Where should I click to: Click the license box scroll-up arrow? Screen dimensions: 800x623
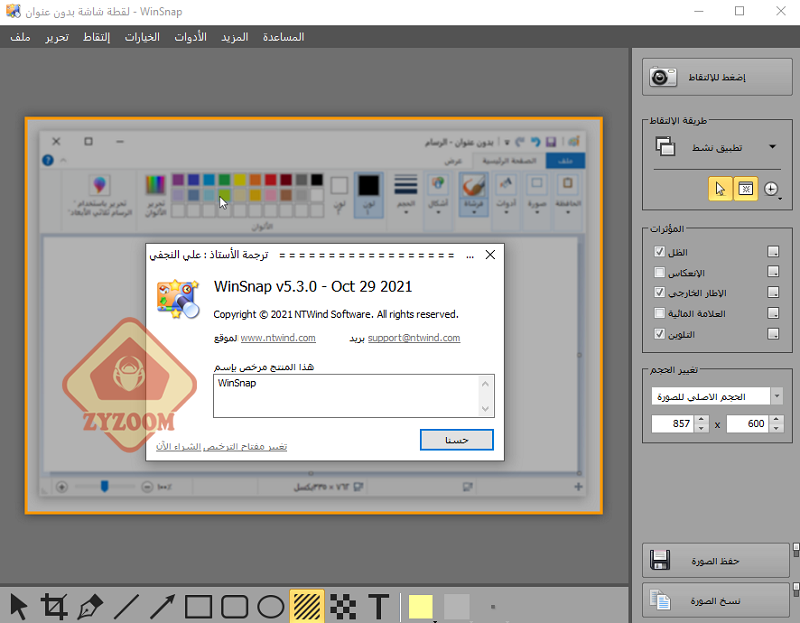pyautogui.click(x=485, y=384)
